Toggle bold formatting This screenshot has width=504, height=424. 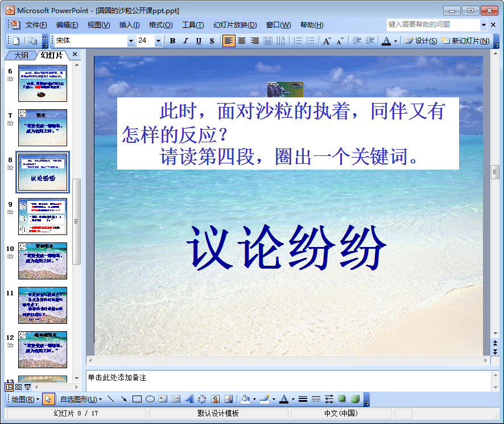coord(173,41)
